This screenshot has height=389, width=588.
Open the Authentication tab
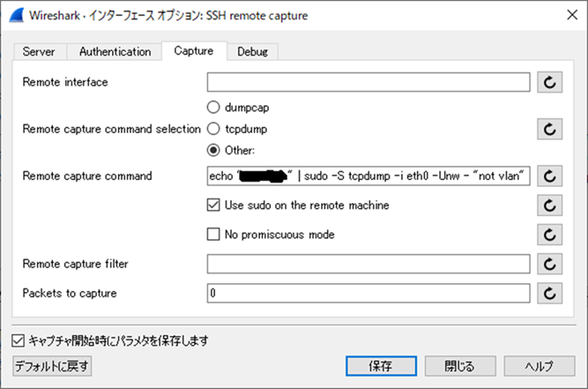pos(115,52)
